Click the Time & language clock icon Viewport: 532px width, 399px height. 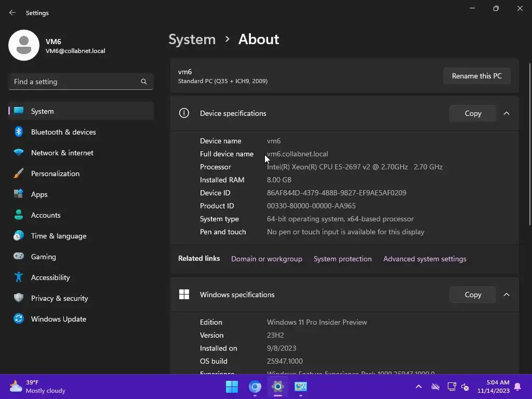(19, 235)
